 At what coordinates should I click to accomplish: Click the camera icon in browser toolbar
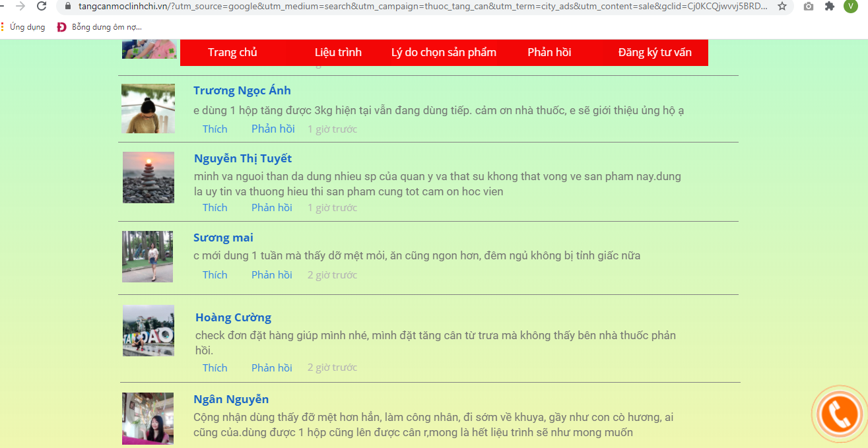pyautogui.click(x=809, y=6)
